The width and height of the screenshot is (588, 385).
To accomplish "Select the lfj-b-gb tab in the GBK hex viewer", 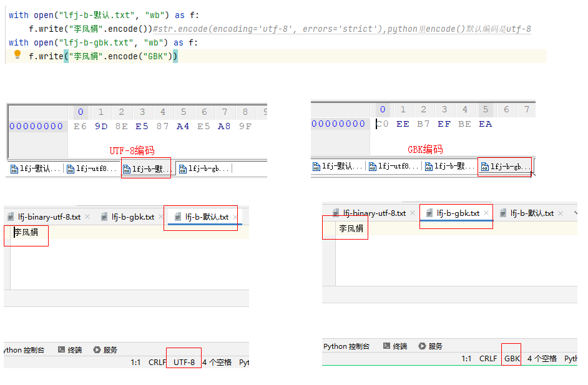I will pyautogui.click(x=506, y=167).
